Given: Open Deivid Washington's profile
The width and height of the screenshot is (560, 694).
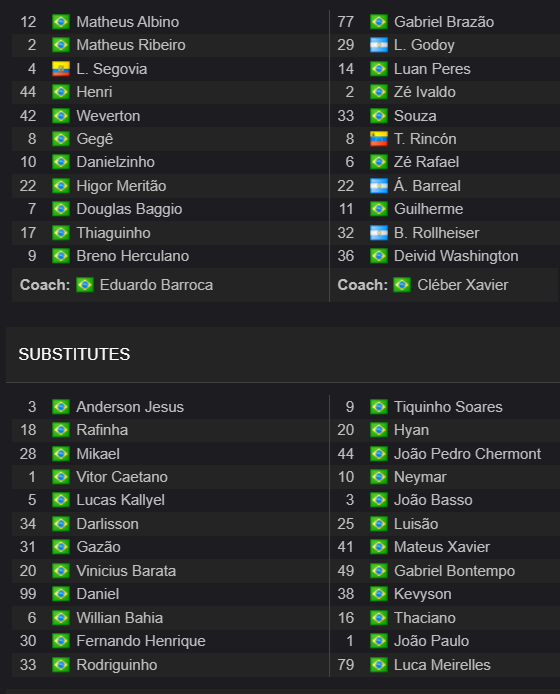Looking at the screenshot, I should click(x=456, y=256).
